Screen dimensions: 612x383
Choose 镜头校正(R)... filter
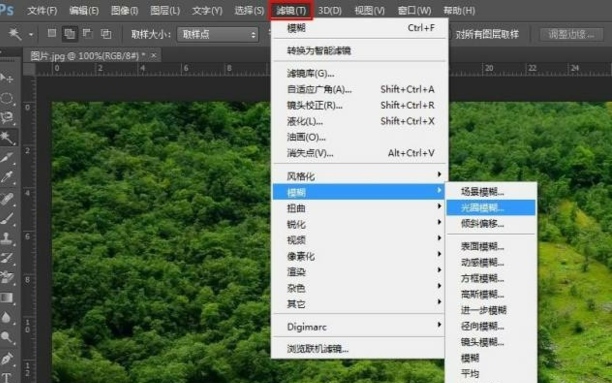(359, 105)
